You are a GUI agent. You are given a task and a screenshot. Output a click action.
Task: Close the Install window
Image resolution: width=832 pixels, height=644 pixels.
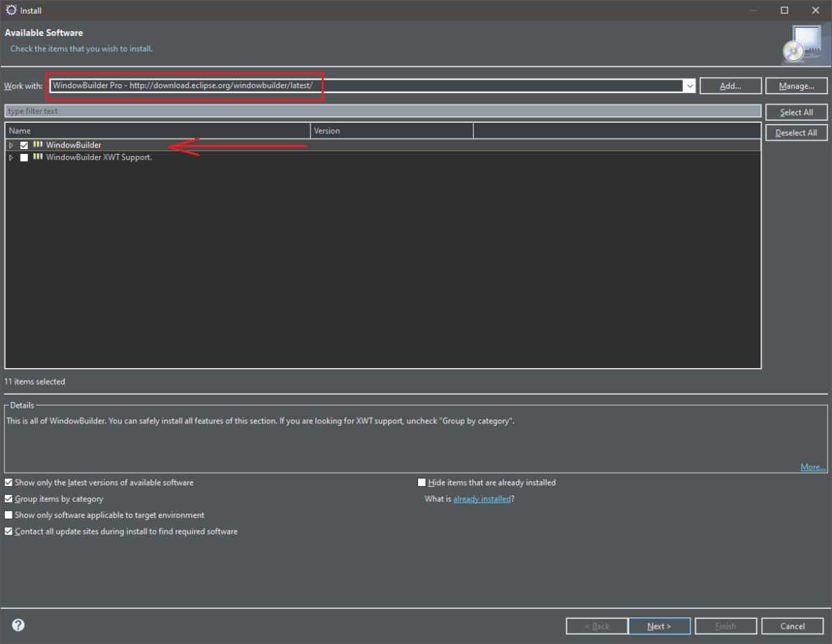(x=816, y=10)
